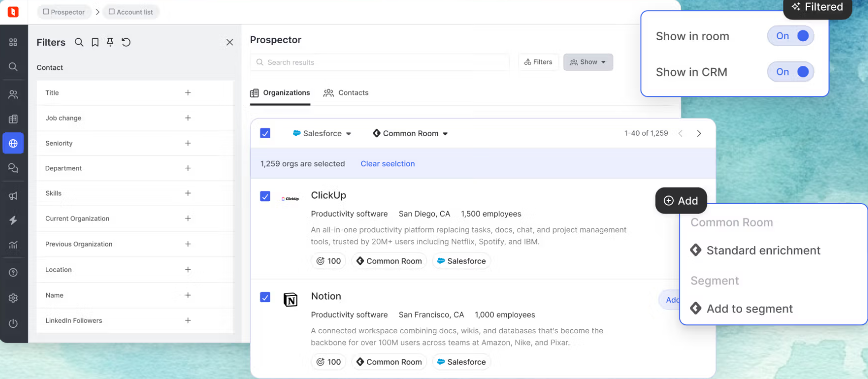
Task: Click the Add button for ClickUp
Action: coord(681,201)
